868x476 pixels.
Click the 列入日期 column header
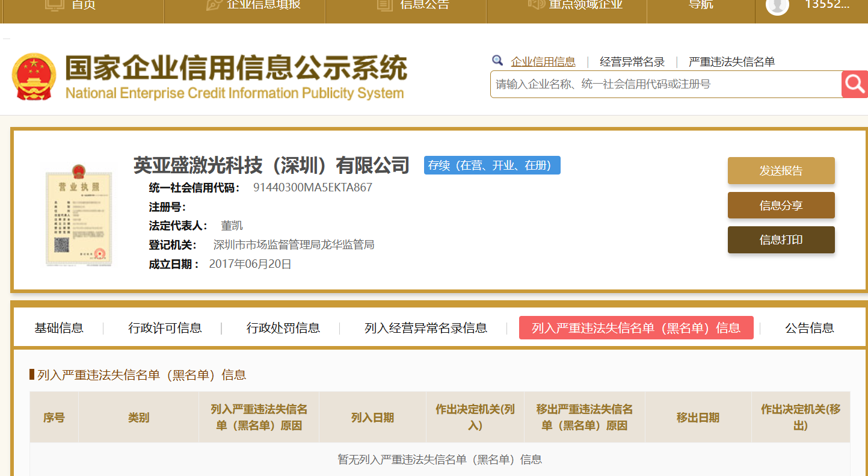tap(372, 418)
